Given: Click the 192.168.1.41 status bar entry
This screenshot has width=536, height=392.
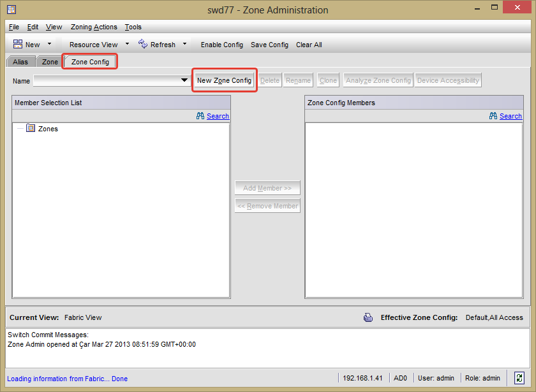Looking at the screenshot, I should [362, 379].
